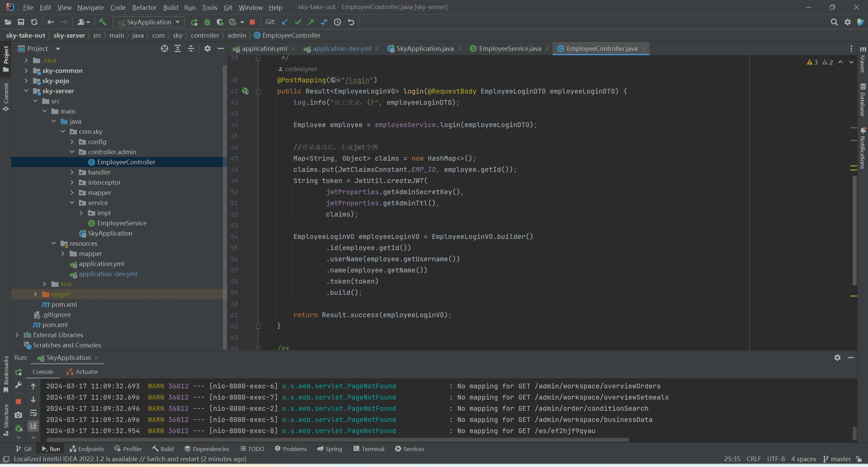Collapse the sky-server module
868x467 pixels.
[x=26, y=91]
